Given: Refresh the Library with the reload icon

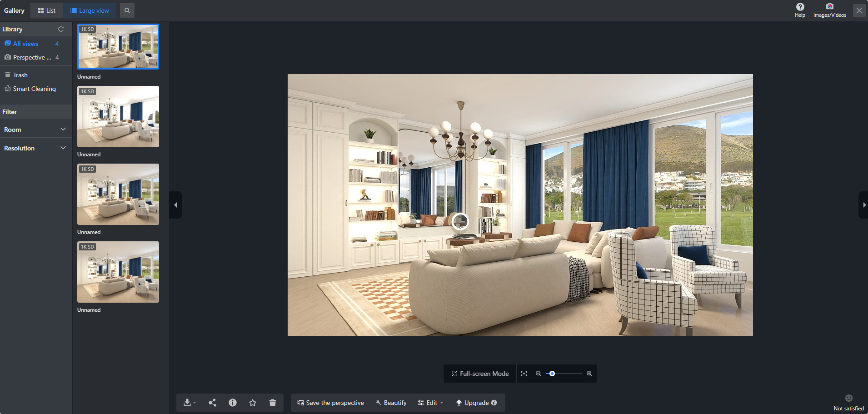Looking at the screenshot, I should coord(61,29).
